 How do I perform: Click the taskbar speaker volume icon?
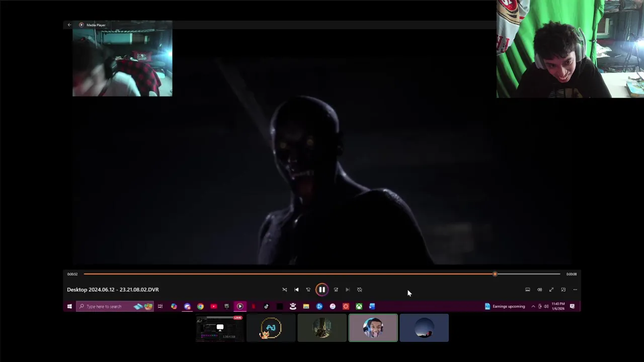click(x=546, y=306)
